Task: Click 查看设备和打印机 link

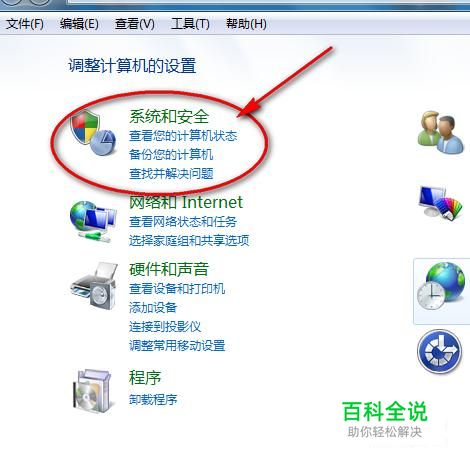Action: [177, 288]
